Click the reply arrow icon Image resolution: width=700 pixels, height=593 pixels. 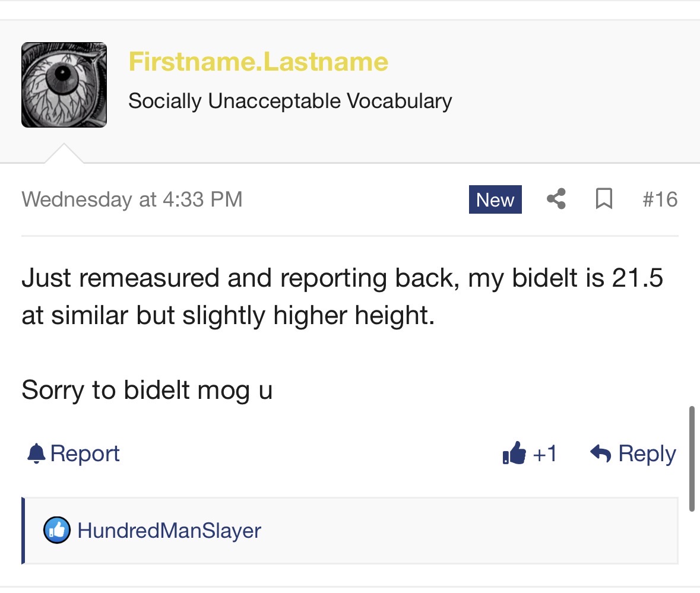(x=601, y=454)
